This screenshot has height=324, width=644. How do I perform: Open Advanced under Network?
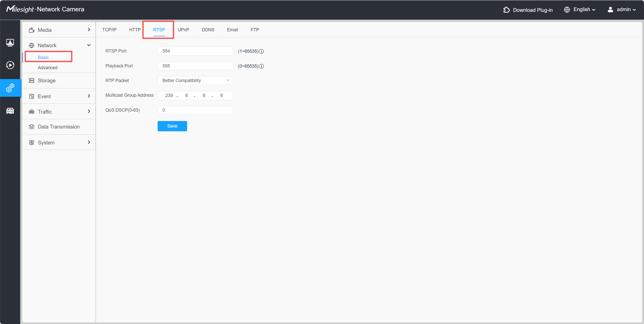tap(48, 68)
